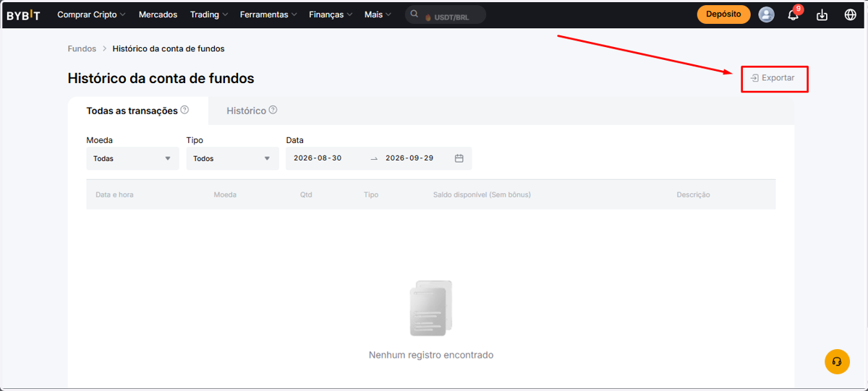Open the Bybit logo home link
The image size is (868, 391).
(x=23, y=14)
